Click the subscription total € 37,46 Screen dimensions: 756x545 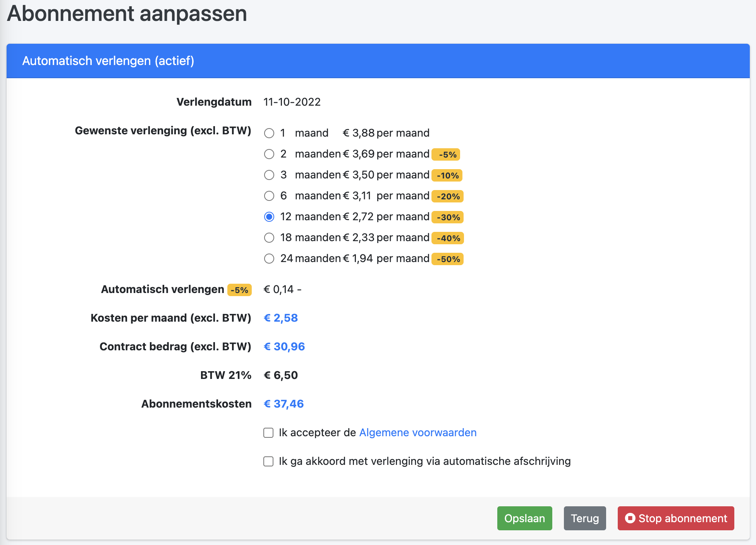pos(283,404)
